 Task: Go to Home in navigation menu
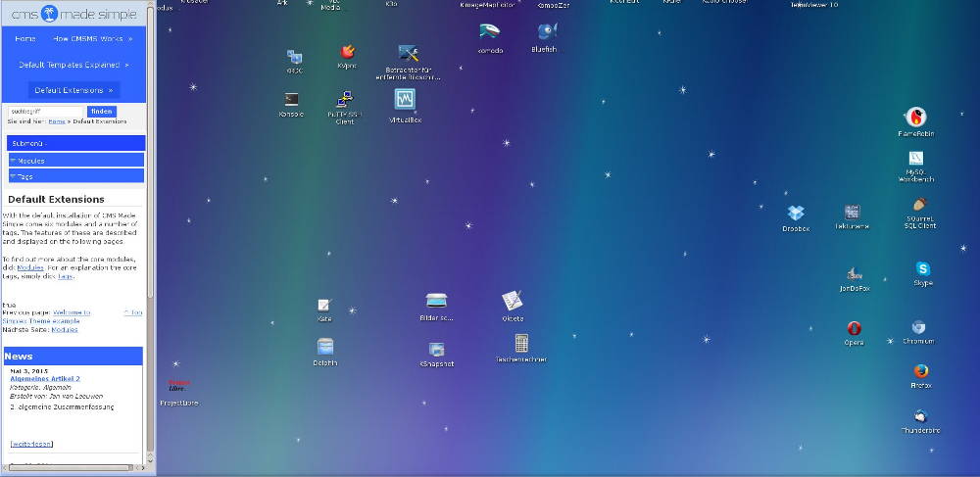click(25, 39)
